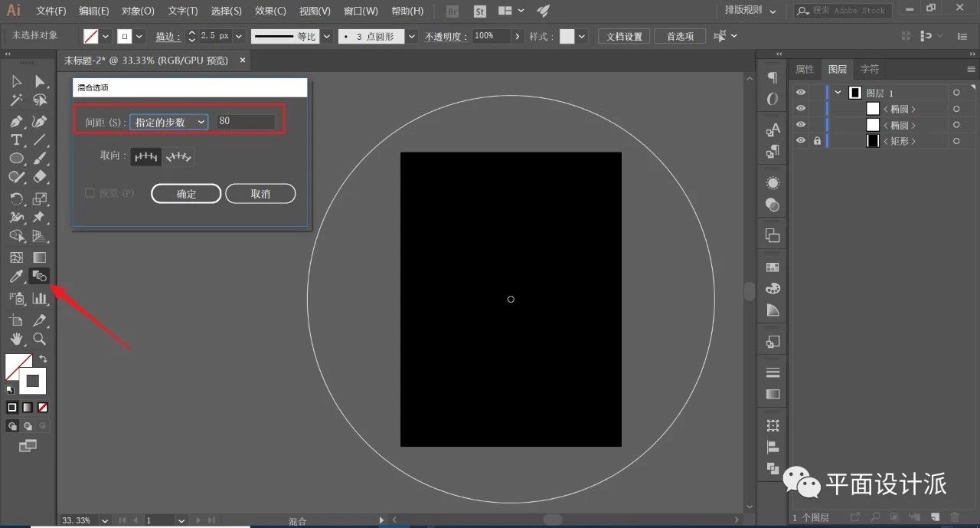
Task: Open the 样式 style dropdown
Action: pyautogui.click(x=582, y=36)
